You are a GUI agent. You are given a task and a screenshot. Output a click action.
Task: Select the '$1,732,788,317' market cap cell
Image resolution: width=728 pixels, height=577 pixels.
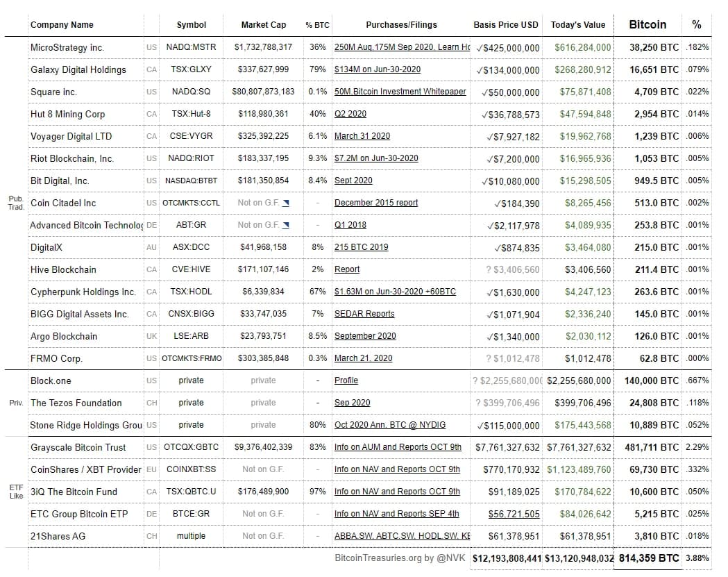[263, 47]
